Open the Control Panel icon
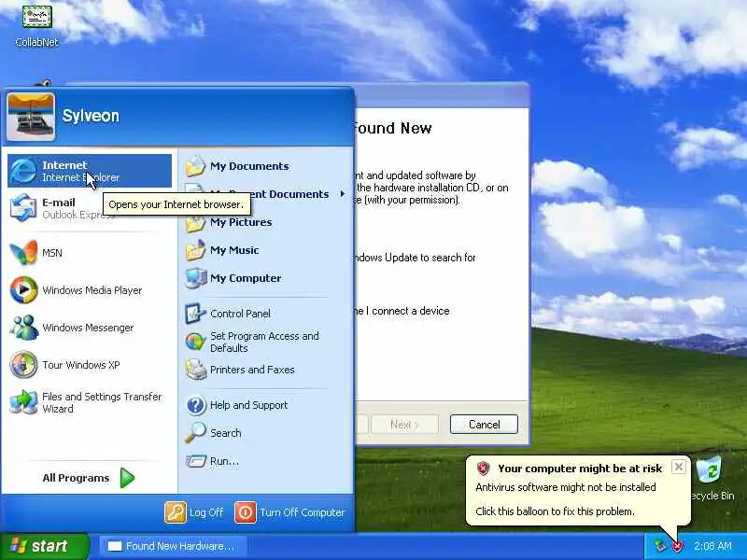The image size is (747, 560). [195, 314]
